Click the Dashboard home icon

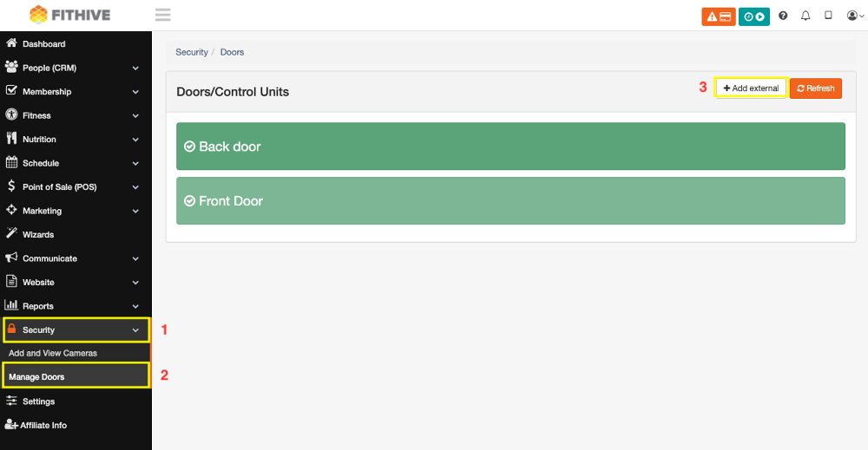click(11, 43)
